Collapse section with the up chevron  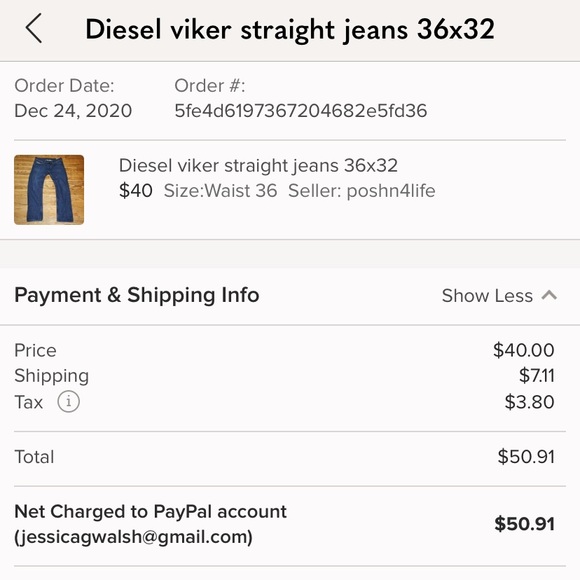pyautogui.click(x=549, y=295)
